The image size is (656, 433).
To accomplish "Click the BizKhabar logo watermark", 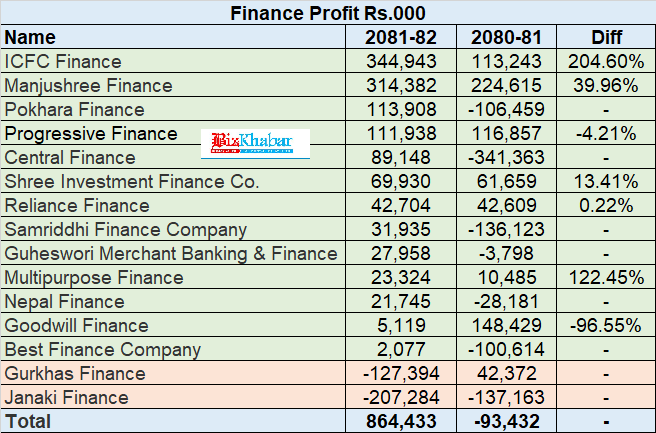I will pos(255,144).
